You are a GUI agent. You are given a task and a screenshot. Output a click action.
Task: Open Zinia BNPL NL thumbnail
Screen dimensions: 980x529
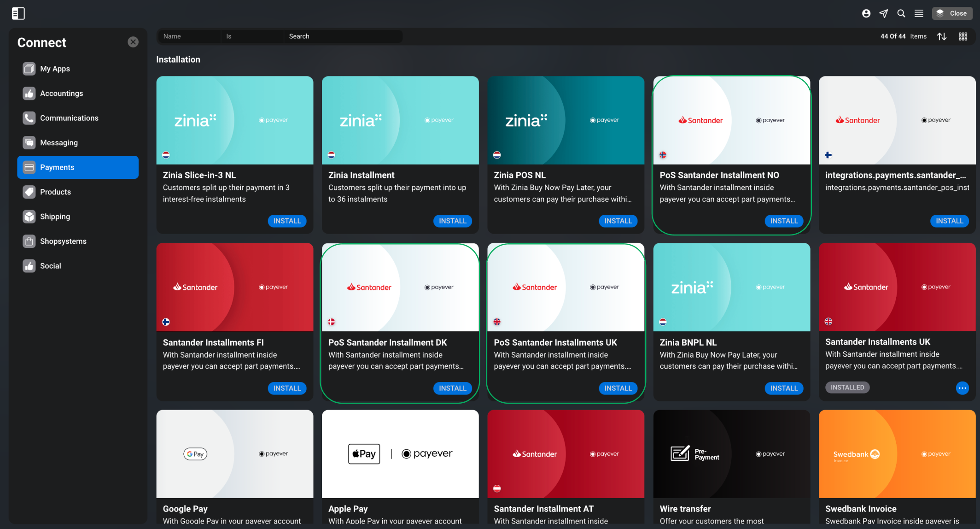point(731,287)
